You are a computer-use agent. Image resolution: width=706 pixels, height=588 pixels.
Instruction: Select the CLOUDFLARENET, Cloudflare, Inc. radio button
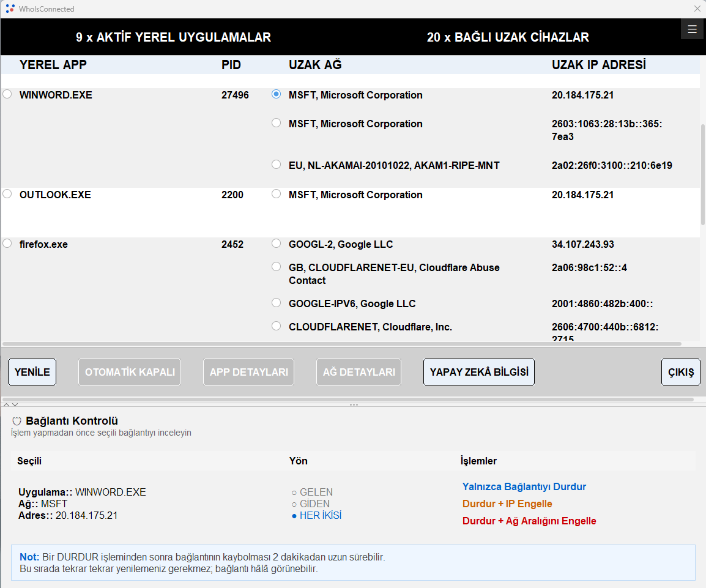277,326
